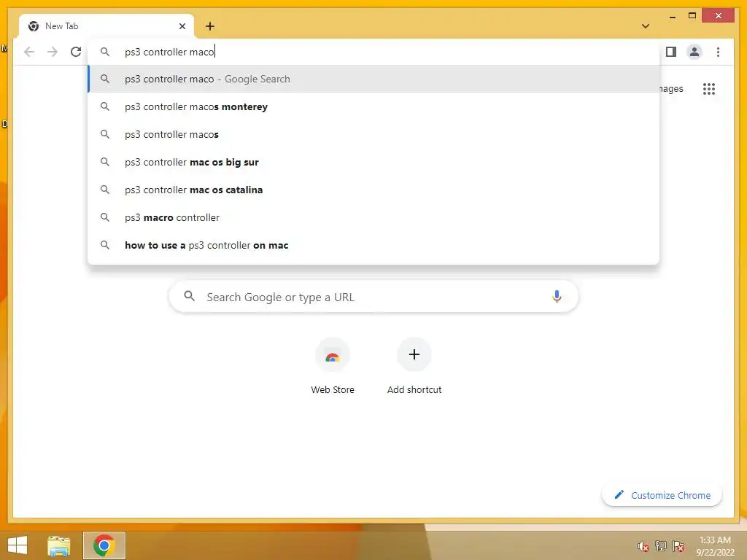Viewport: 747px width, 560px height.
Task: Open the tab search chevron dropdown
Action: (646, 26)
